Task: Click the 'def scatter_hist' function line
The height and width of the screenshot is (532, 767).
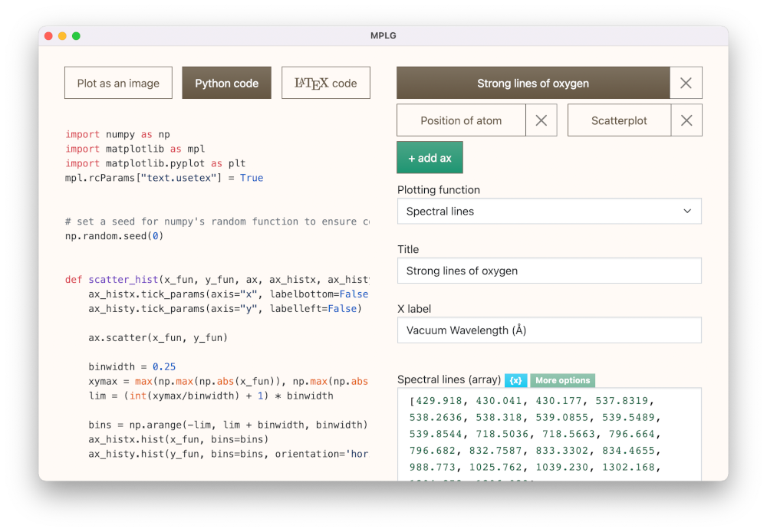Action: coord(217,280)
